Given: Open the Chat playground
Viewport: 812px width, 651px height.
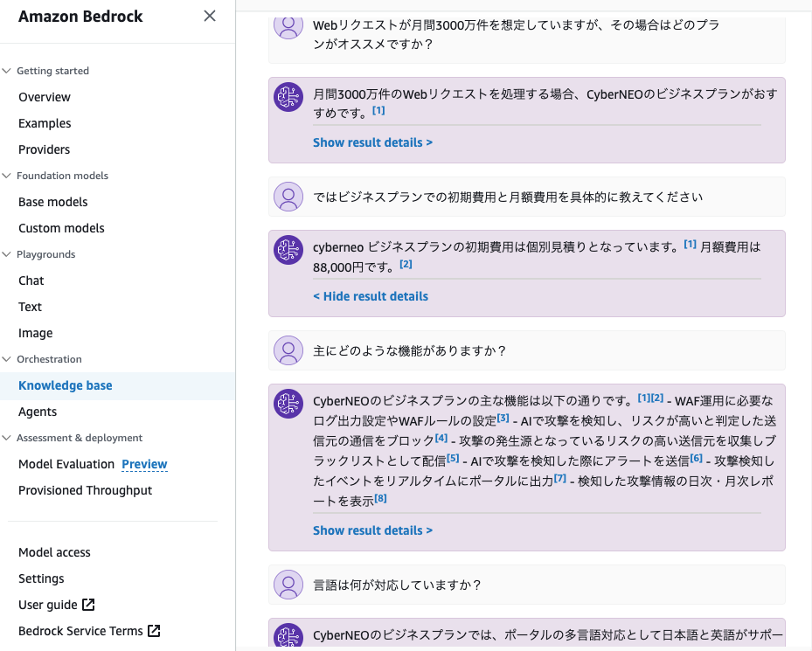Looking at the screenshot, I should coord(31,280).
